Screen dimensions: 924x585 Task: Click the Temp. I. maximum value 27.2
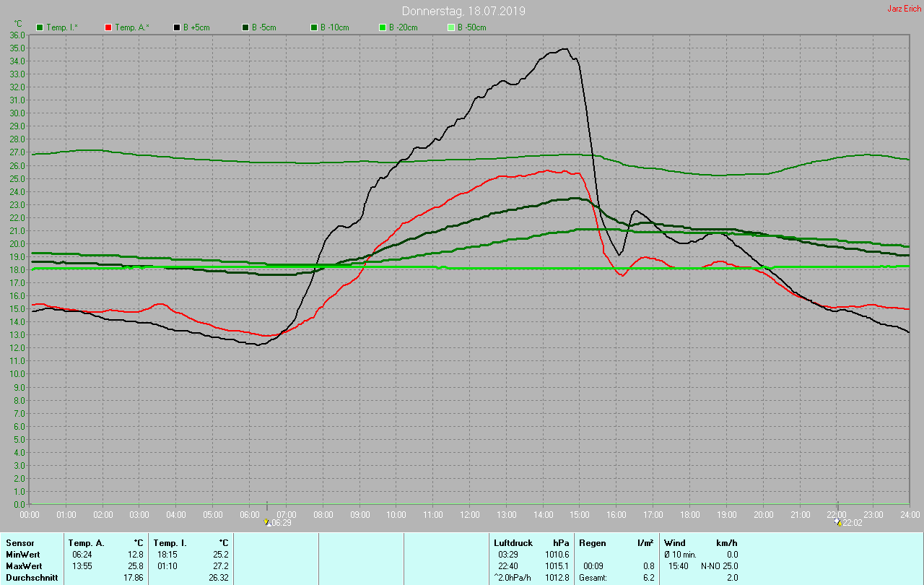coord(220,565)
